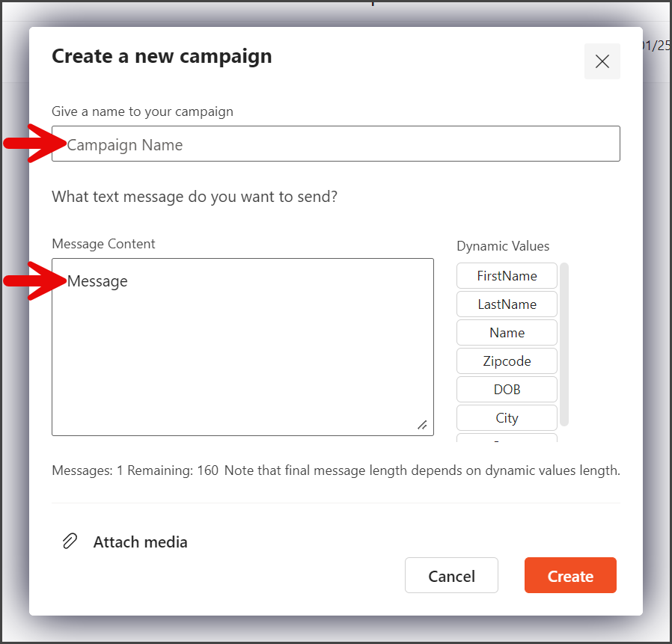This screenshot has width=672, height=644.
Task: Insert the LastName dynamic value
Action: (x=507, y=304)
